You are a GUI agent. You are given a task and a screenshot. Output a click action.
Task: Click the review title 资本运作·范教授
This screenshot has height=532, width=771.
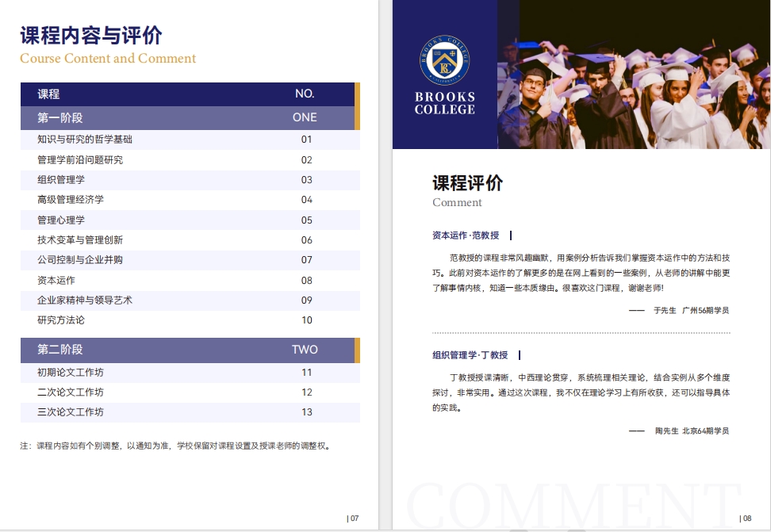(x=466, y=235)
